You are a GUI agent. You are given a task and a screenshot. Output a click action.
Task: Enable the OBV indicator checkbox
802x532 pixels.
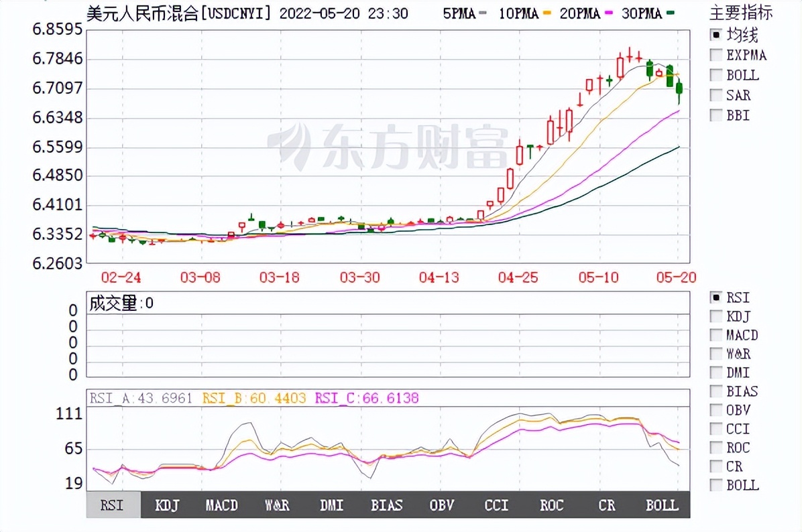pyautogui.click(x=715, y=410)
